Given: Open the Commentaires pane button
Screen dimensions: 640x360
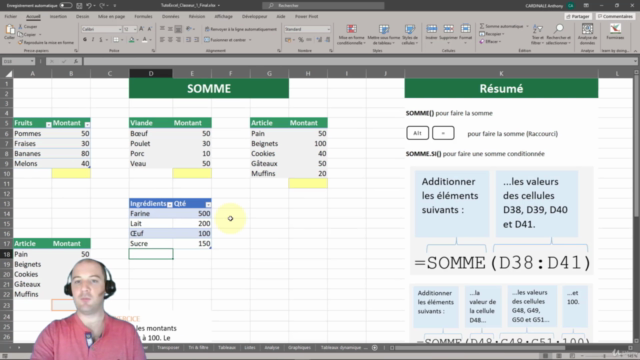Looking at the screenshot, I should pyautogui.click(x=615, y=16).
